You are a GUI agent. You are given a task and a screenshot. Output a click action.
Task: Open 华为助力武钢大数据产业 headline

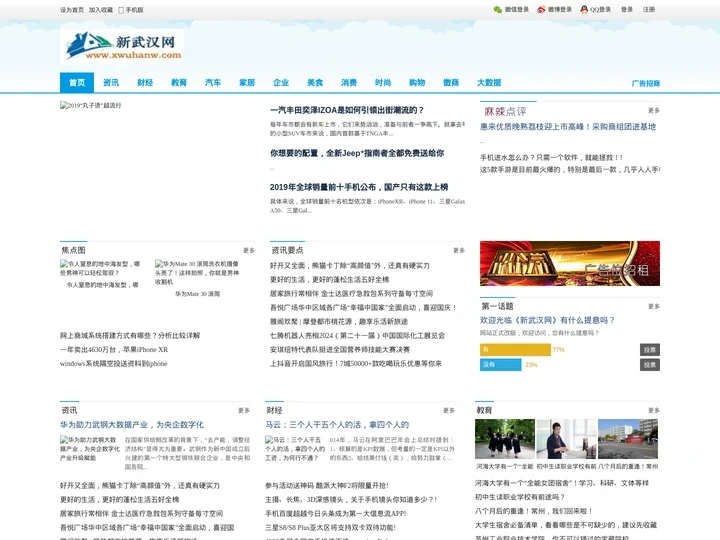point(132,425)
